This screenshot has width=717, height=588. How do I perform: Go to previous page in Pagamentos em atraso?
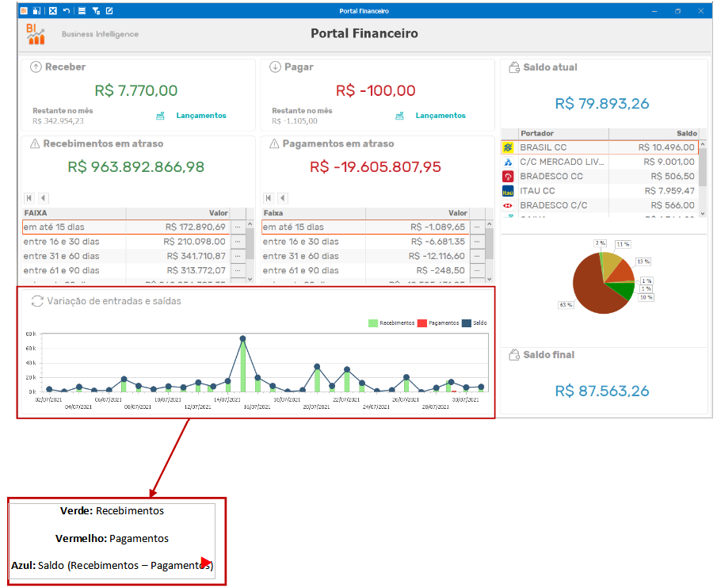tap(283, 198)
